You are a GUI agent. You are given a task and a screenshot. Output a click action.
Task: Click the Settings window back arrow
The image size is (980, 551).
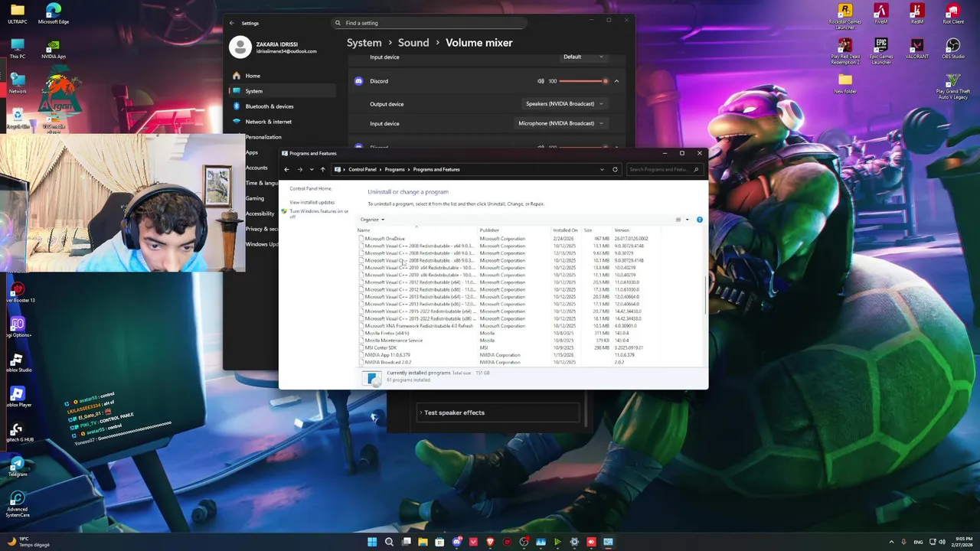(x=232, y=23)
